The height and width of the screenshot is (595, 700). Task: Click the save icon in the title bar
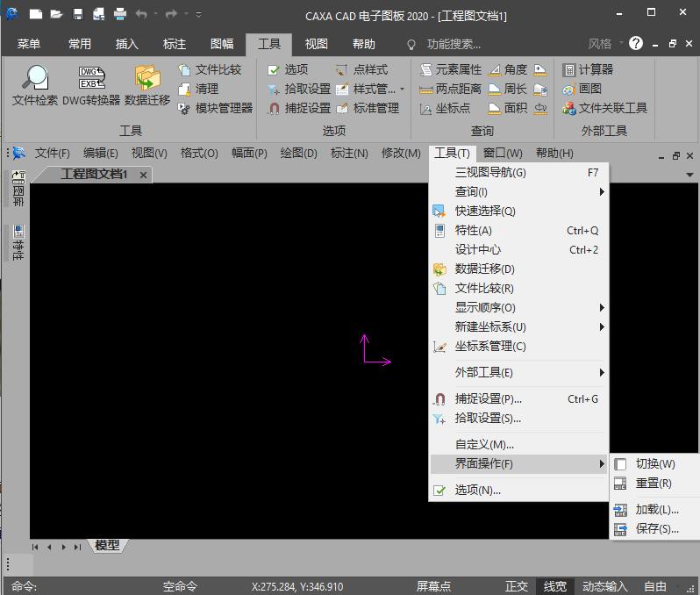(78, 14)
